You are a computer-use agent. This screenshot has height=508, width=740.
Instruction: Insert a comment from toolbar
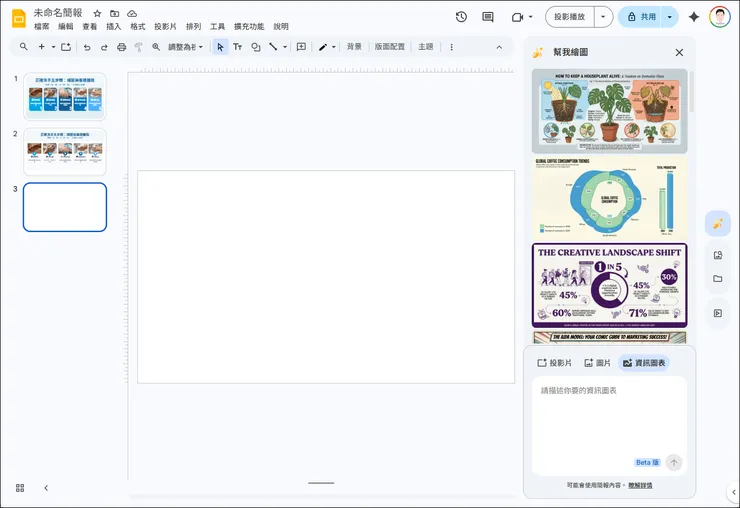pos(301,47)
